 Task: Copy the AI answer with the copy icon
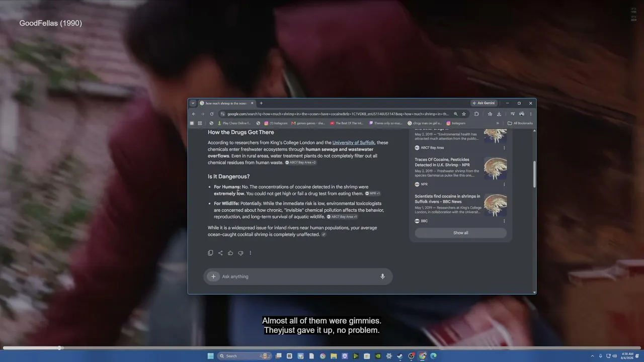point(210,253)
